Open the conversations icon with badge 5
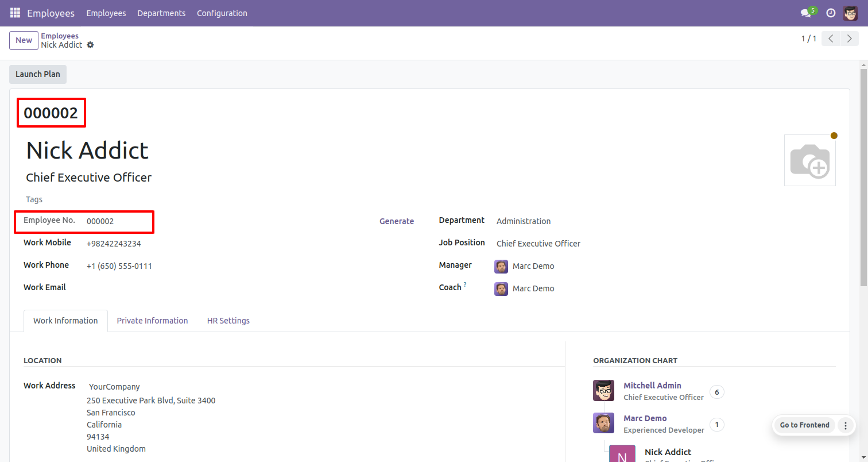868x462 pixels. 808,13
